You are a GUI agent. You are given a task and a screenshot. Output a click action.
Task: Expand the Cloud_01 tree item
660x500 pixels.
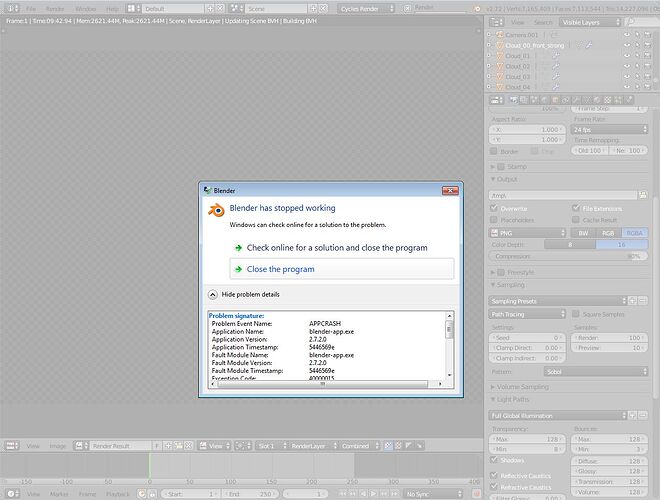tap(489, 56)
